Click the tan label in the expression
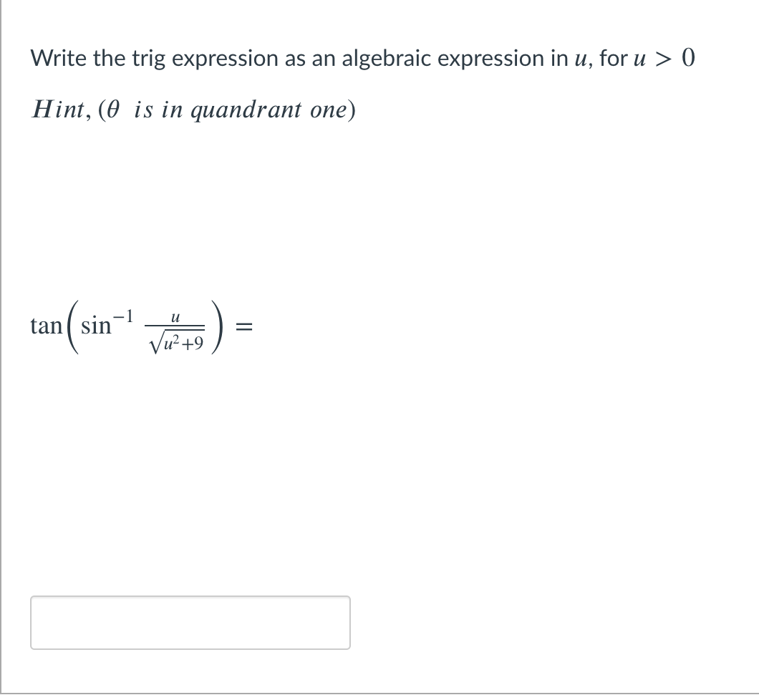Viewport: 759px width, 700px height. tap(45, 327)
